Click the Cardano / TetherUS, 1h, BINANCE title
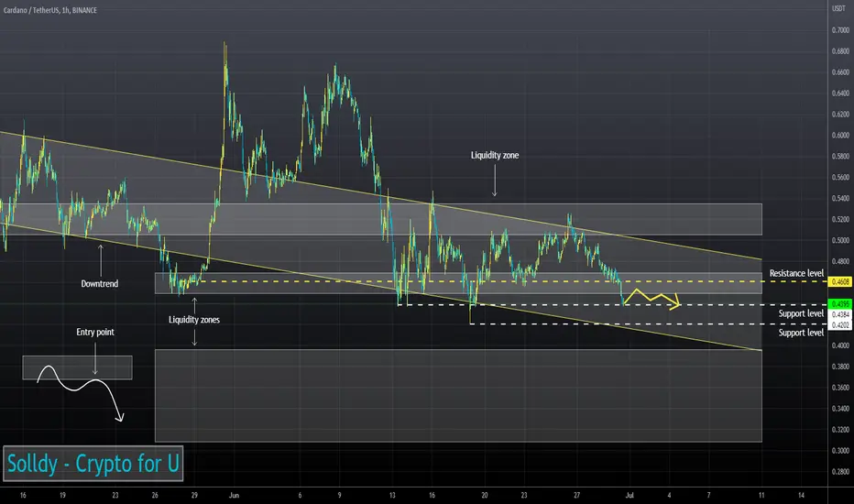 pos(50,10)
